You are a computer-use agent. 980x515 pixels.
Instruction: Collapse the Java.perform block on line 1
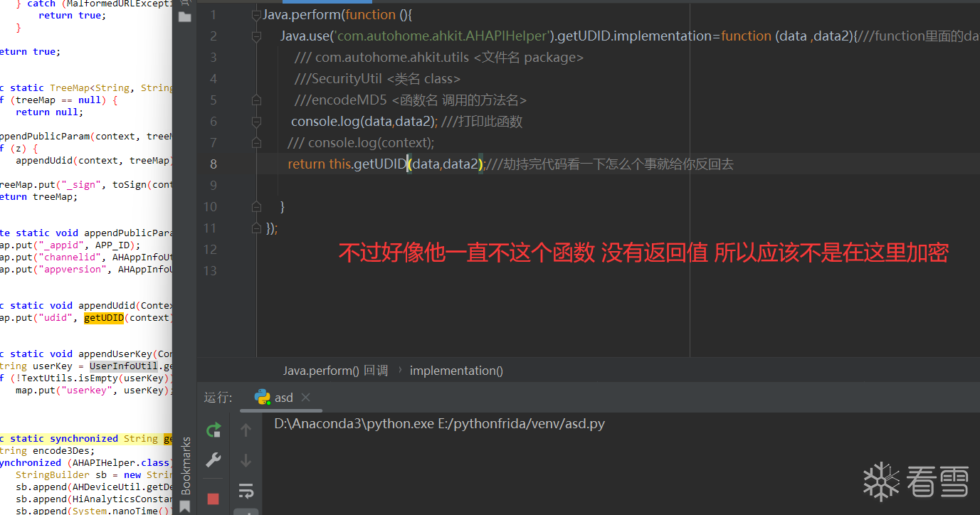coord(256,15)
